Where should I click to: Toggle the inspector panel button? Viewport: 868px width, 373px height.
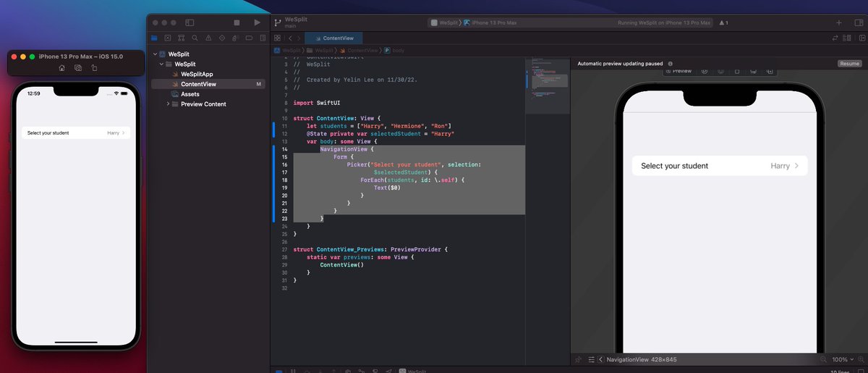[858, 22]
